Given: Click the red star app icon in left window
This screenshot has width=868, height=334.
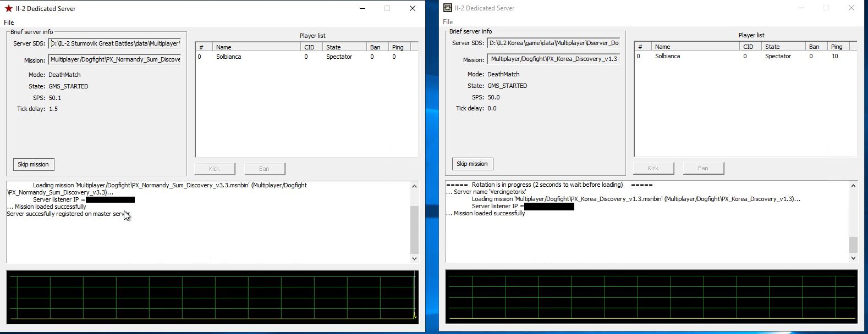Looking at the screenshot, I should tap(8, 8).
